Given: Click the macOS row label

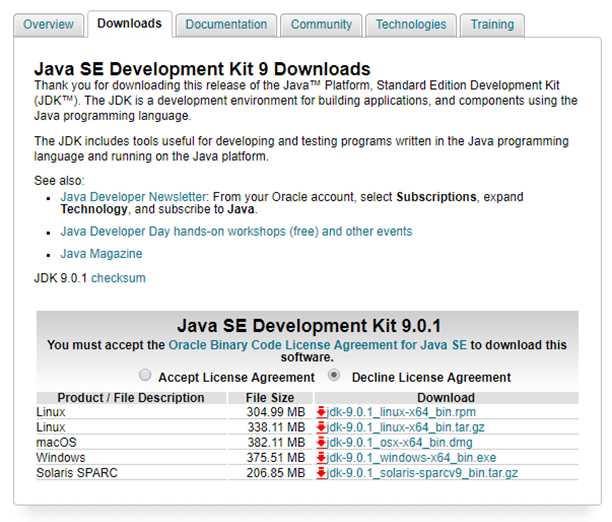Looking at the screenshot, I should click(56, 442).
